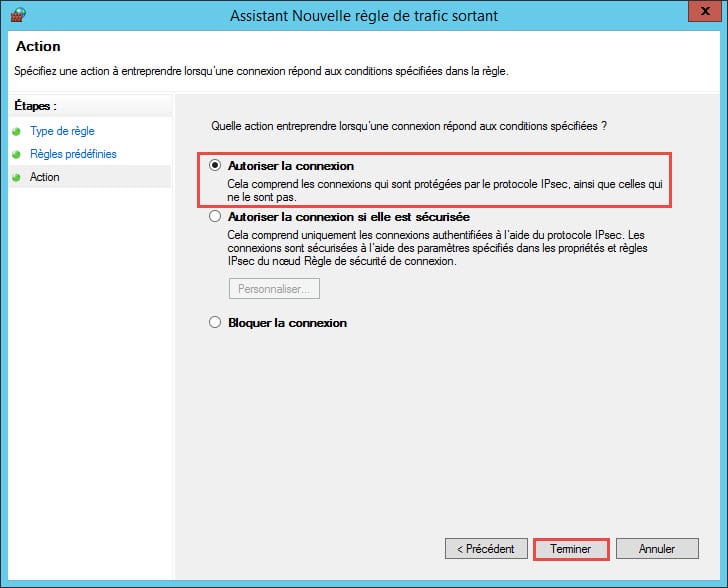Click the green bullet beside Règles prédéfinies
This screenshot has height=588, width=728.
(x=16, y=154)
